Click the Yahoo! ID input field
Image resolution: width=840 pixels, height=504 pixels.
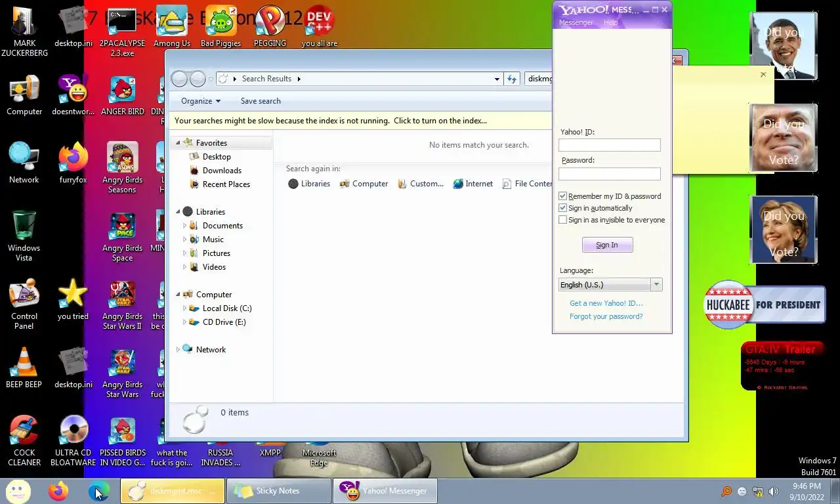click(x=610, y=145)
